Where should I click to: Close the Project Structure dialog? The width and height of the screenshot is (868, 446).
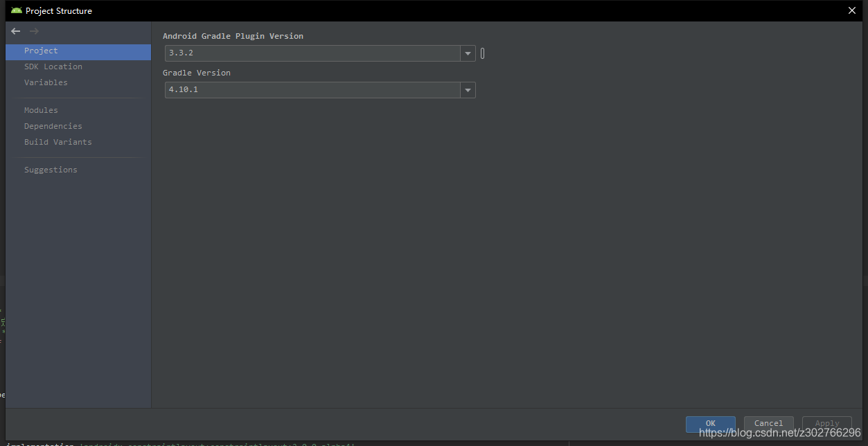[x=852, y=10]
